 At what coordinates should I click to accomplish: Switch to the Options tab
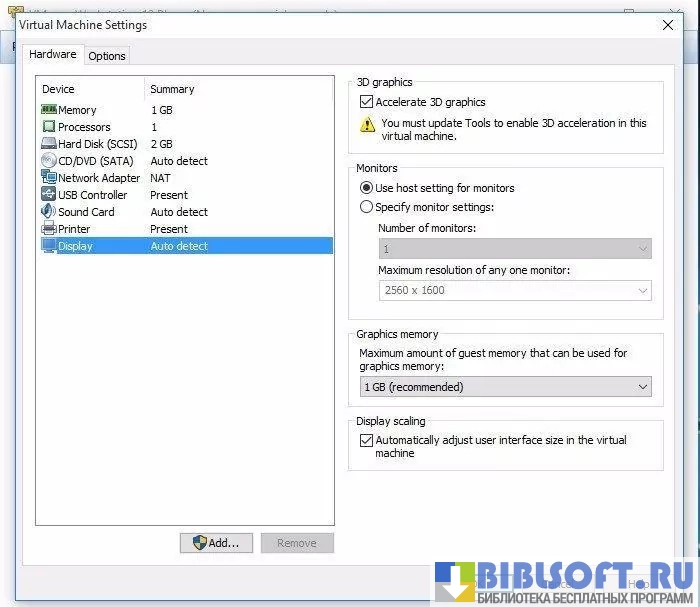(x=107, y=56)
